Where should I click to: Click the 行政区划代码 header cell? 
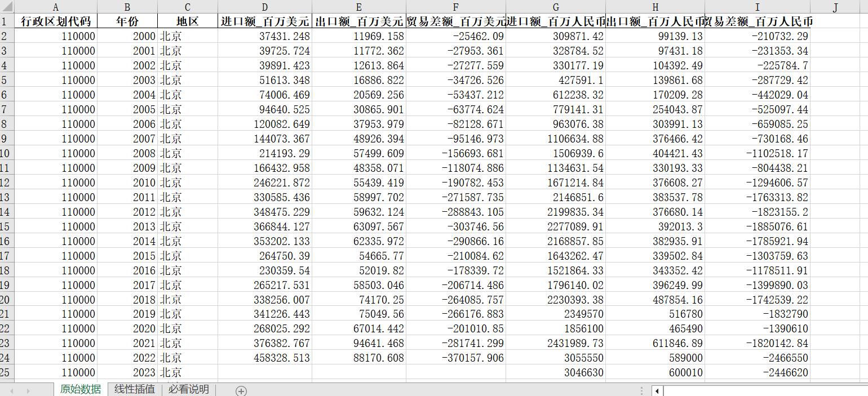pos(55,21)
